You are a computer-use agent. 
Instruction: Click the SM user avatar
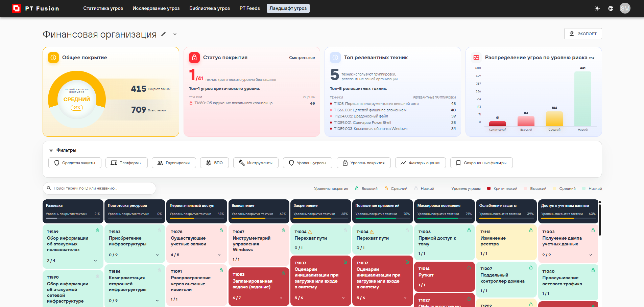[625, 8]
